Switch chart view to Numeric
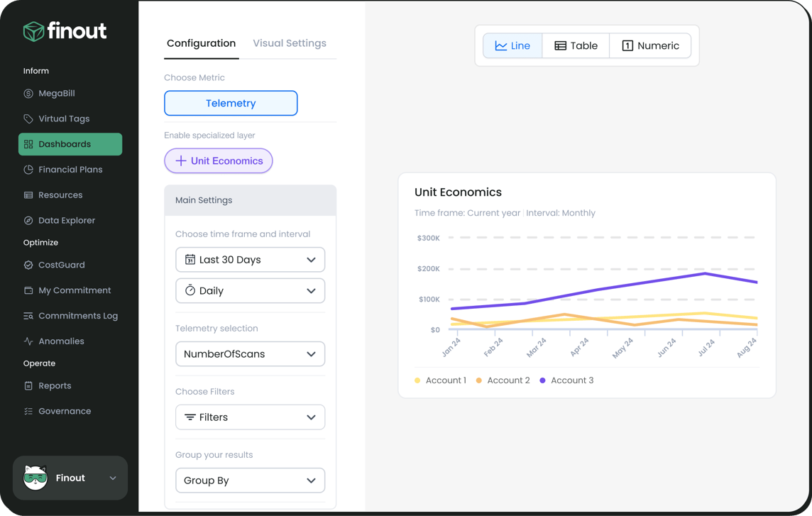 [650, 46]
